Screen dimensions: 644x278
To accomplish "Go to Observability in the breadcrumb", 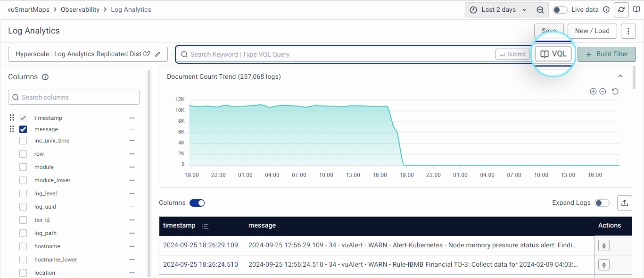I will 80,9.
